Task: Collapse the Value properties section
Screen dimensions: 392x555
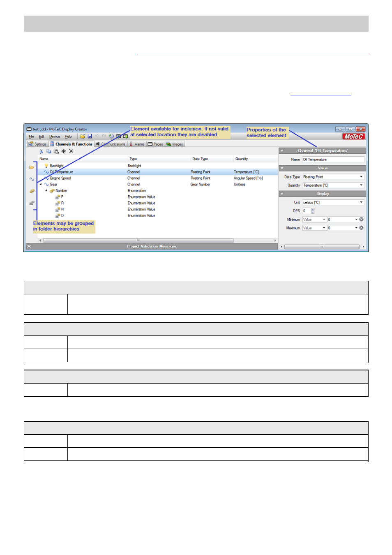Action: click(x=282, y=168)
